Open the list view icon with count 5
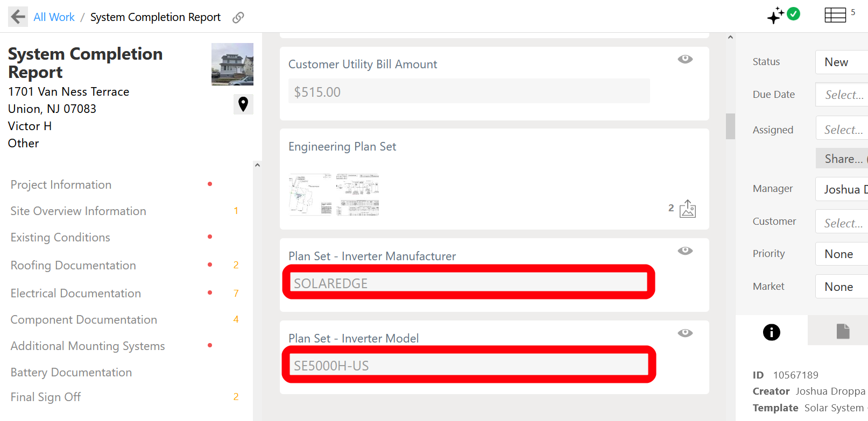The width and height of the screenshot is (868, 421). 835,15
